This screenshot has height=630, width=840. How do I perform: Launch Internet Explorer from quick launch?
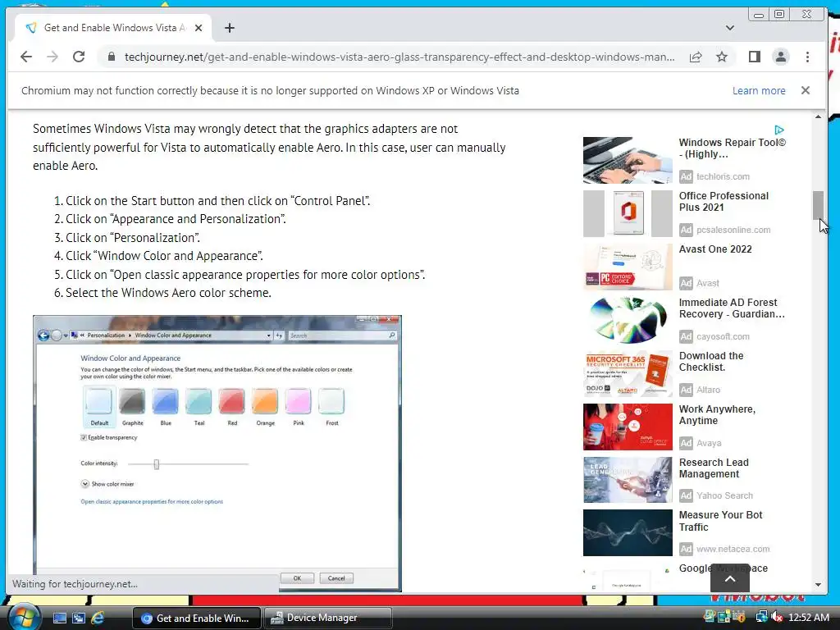point(98,618)
